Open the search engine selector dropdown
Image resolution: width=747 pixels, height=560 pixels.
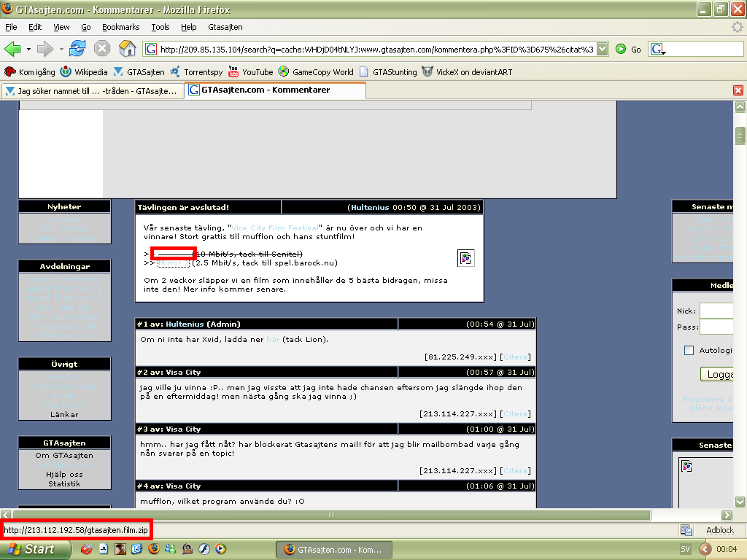click(x=658, y=49)
